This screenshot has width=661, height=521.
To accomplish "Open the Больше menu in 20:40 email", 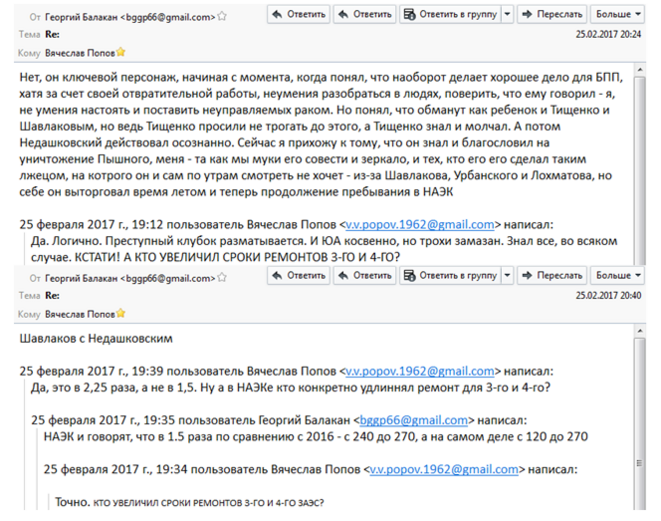I will 618,276.
